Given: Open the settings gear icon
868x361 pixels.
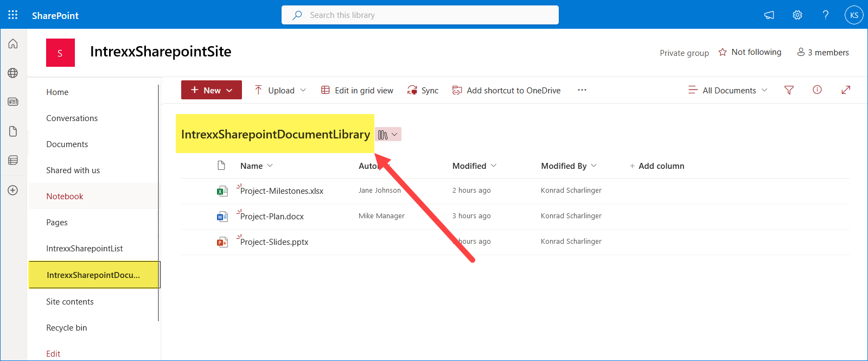Looking at the screenshot, I should (797, 15).
